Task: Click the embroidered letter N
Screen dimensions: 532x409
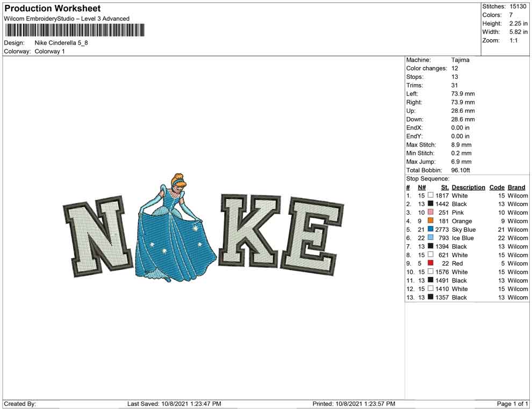Action: pyautogui.click(x=97, y=236)
